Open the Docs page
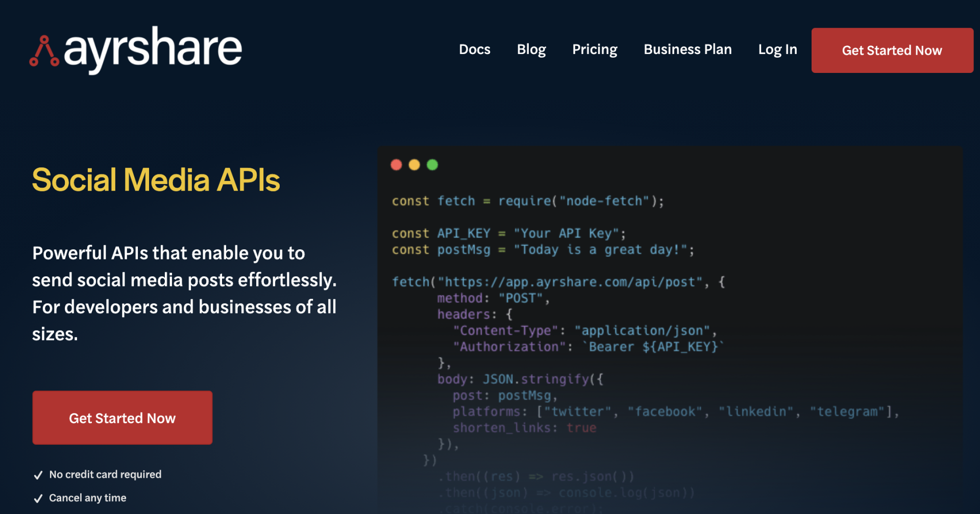Viewport: 980px width, 514px height. [x=474, y=49]
